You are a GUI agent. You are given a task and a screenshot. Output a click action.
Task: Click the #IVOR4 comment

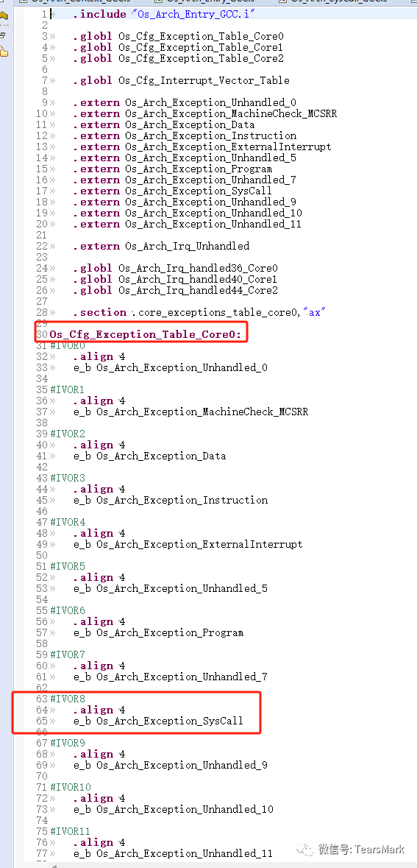(x=68, y=522)
